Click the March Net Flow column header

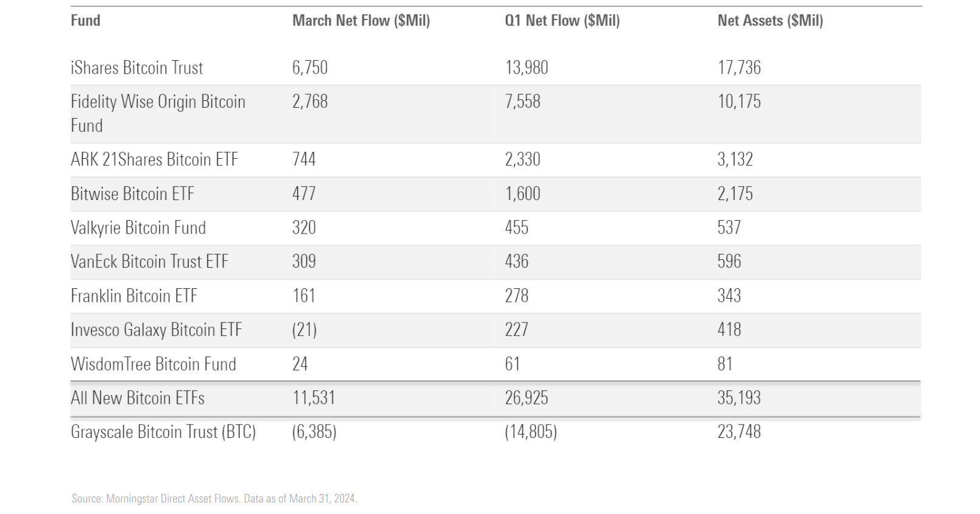click(x=361, y=21)
